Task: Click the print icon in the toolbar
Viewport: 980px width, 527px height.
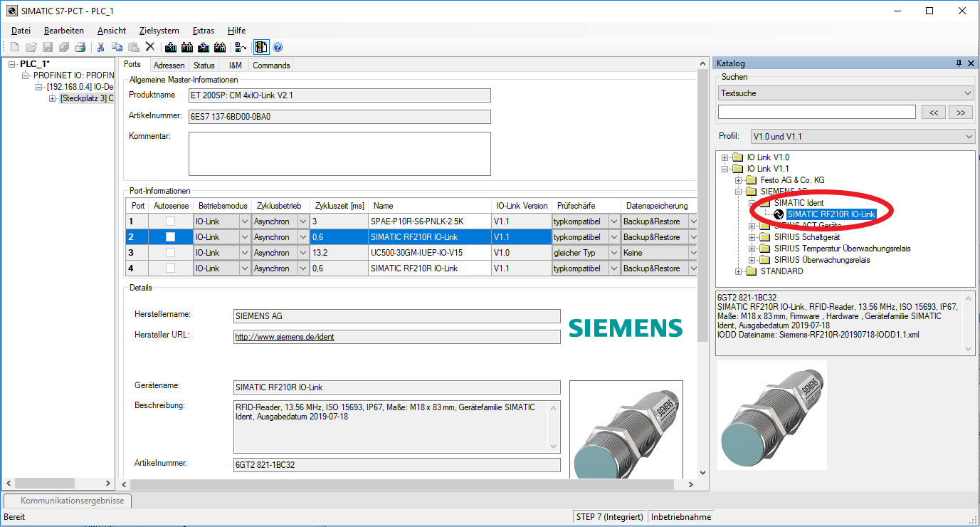Action: point(80,47)
